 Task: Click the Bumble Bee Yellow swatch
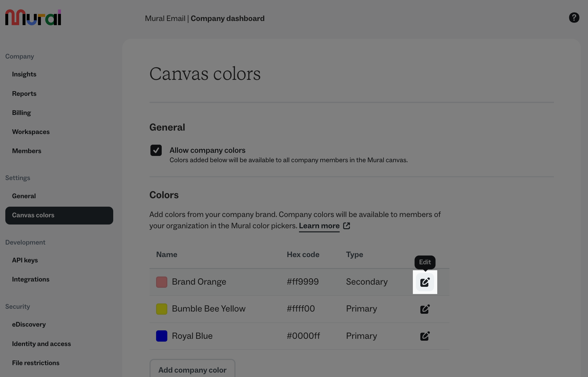162,309
